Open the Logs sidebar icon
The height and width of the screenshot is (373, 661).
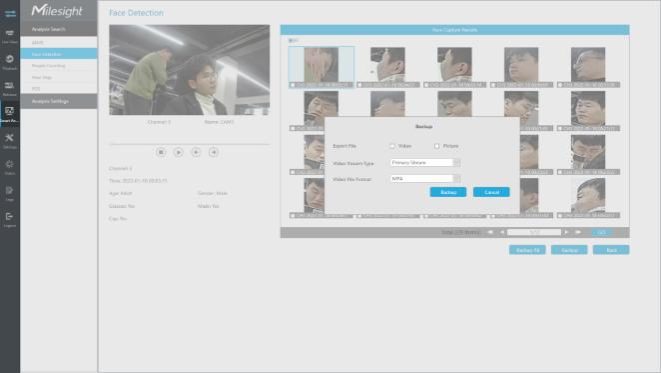(9, 193)
